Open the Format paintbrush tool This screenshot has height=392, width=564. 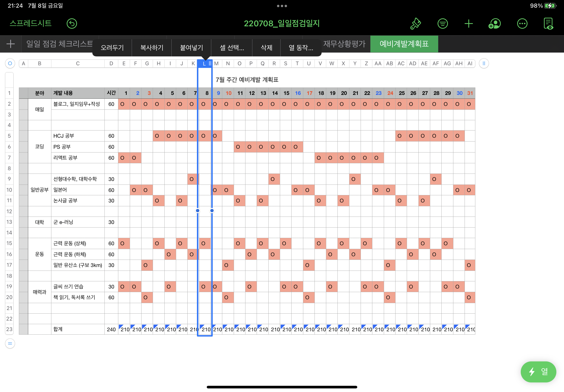pos(415,24)
